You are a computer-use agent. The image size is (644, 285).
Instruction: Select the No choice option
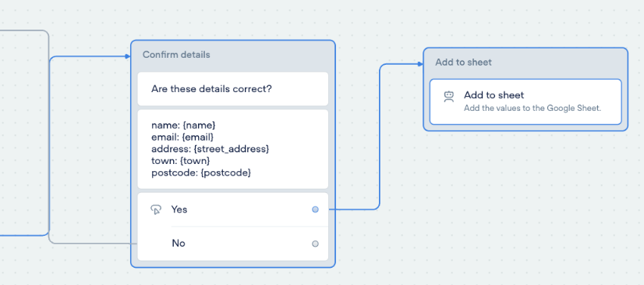coord(233,244)
